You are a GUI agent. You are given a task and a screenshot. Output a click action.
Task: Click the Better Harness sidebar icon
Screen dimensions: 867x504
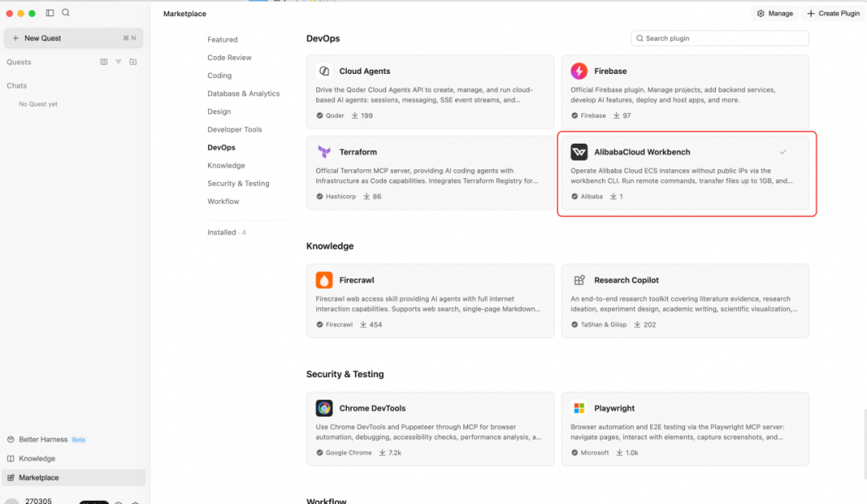pos(10,439)
